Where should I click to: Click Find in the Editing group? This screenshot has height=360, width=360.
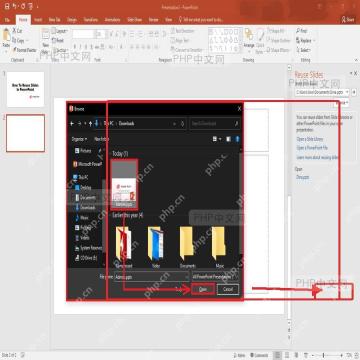[302, 31]
